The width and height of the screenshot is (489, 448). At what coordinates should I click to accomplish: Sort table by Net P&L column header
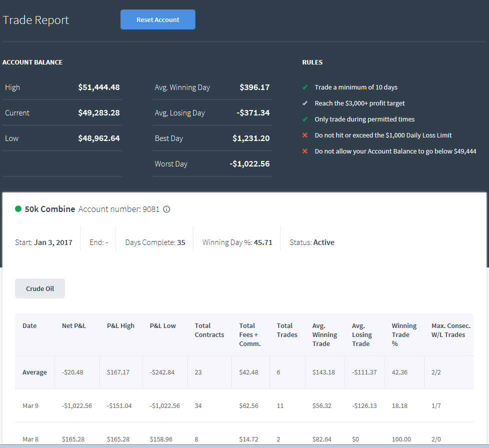click(74, 326)
